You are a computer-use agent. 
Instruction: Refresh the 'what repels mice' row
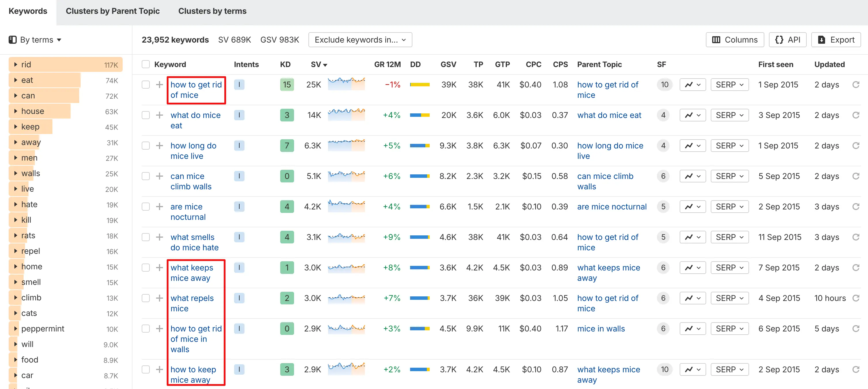pyautogui.click(x=856, y=298)
